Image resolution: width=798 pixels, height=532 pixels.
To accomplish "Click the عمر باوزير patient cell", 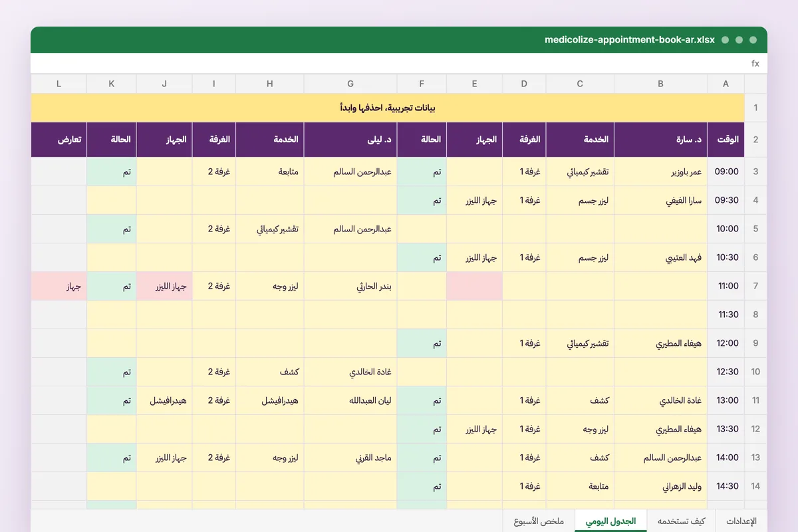I will (x=660, y=172).
